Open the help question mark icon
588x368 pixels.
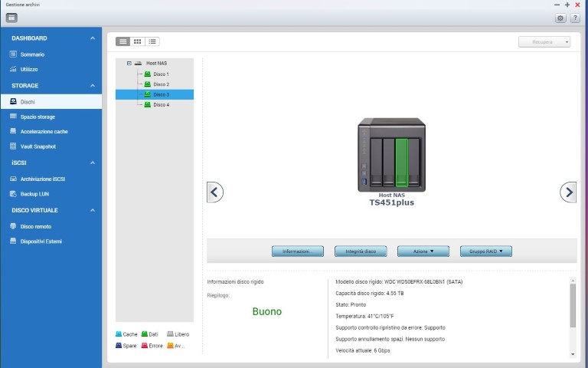[575, 18]
